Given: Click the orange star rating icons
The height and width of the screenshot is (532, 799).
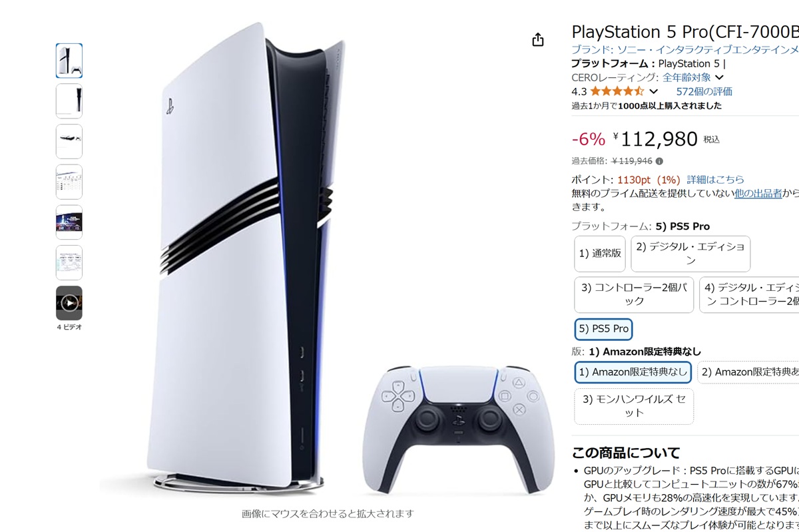Looking at the screenshot, I should [x=617, y=91].
